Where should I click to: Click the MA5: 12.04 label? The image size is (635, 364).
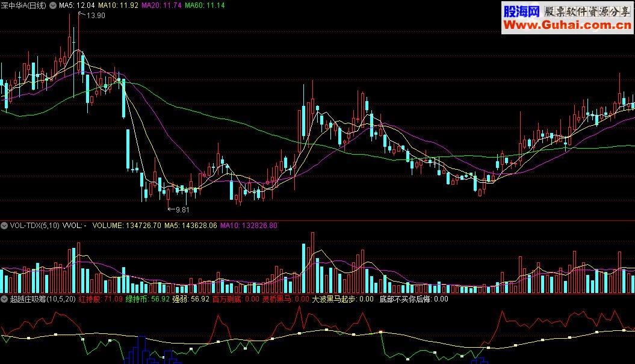(x=76, y=5)
